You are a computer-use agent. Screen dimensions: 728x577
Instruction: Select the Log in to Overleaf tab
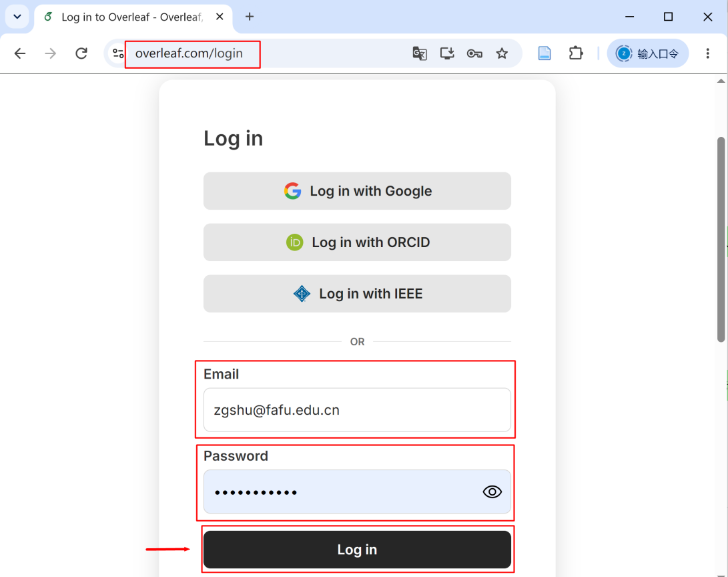click(x=132, y=17)
